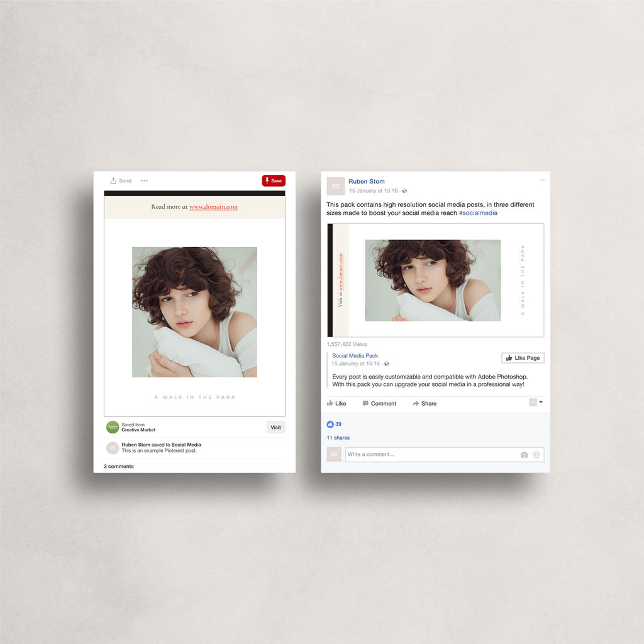Open the identity selector dropdown arrow
The width and height of the screenshot is (644, 644).
[x=541, y=402]
